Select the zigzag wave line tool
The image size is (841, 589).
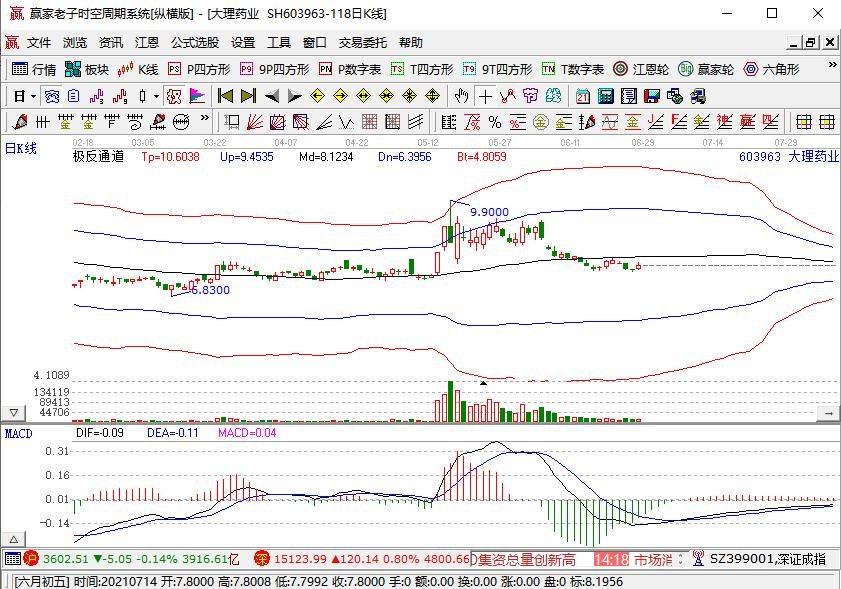click(x=347, y=122)
